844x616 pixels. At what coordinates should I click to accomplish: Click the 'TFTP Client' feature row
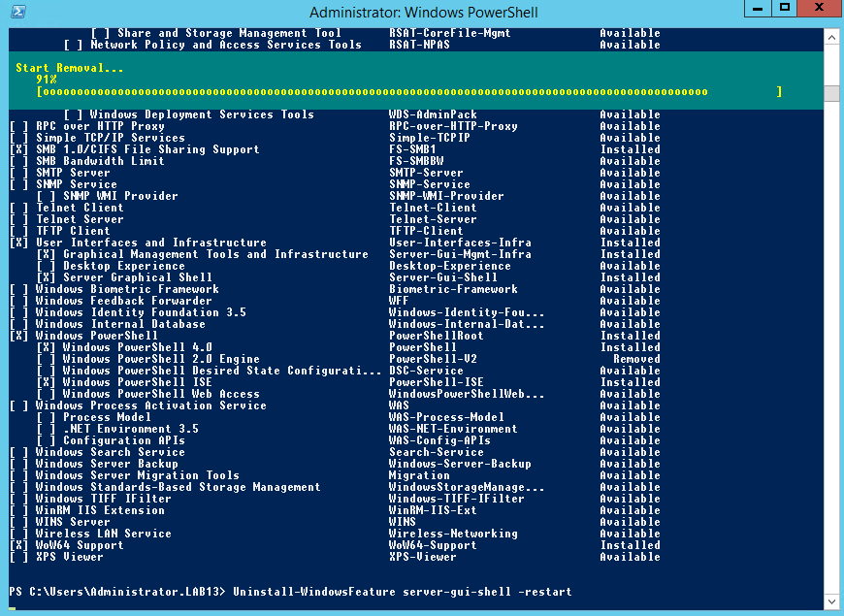tap(335, 231)
